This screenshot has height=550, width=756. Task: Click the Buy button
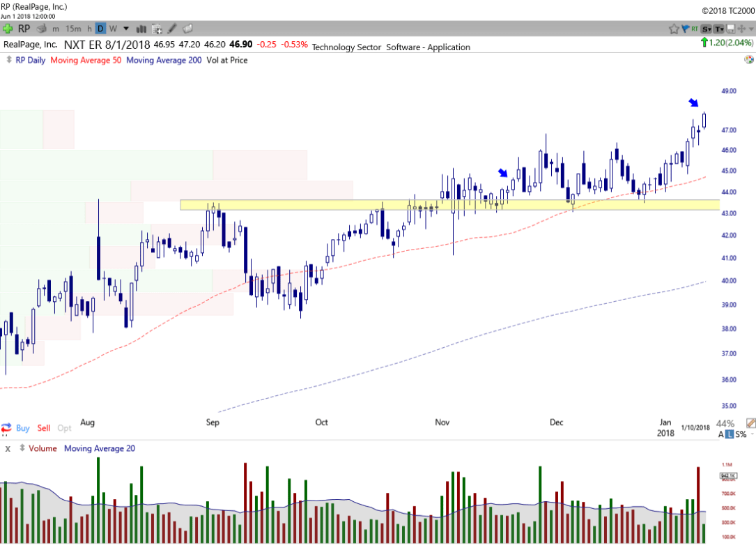point(22,428)
